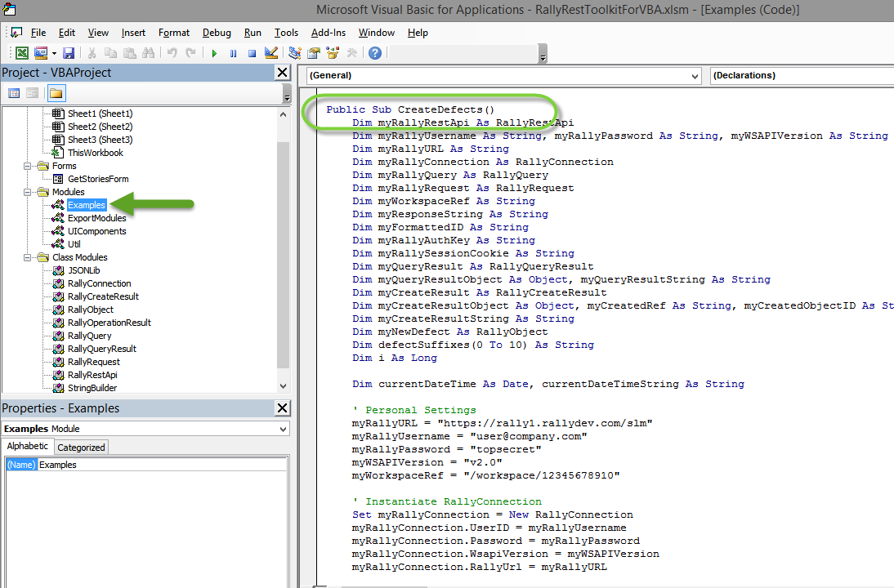This screenshot has width=894, height=588.
Task: Click the Toolbox wrench icon
Action: [351, 53]
